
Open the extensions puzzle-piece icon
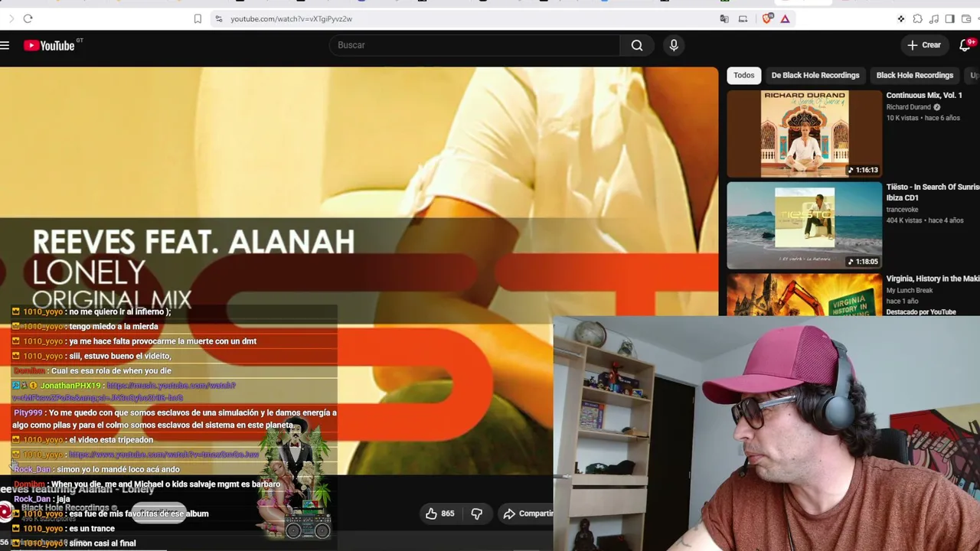coord(917,18)
